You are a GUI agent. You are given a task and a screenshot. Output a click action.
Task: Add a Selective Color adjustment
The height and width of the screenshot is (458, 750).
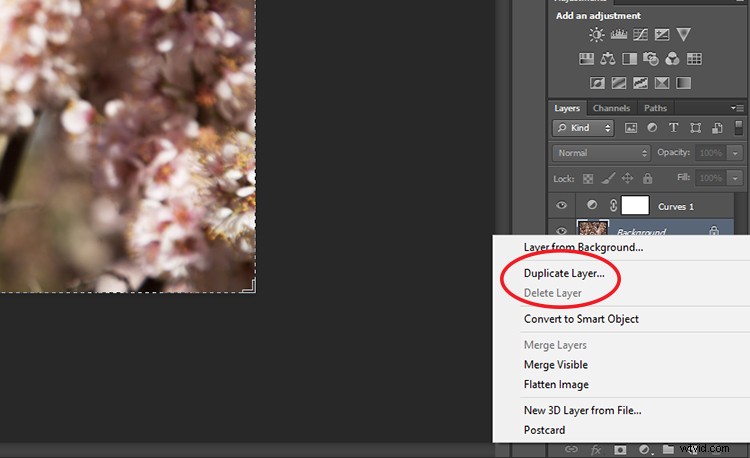point(662,83)
